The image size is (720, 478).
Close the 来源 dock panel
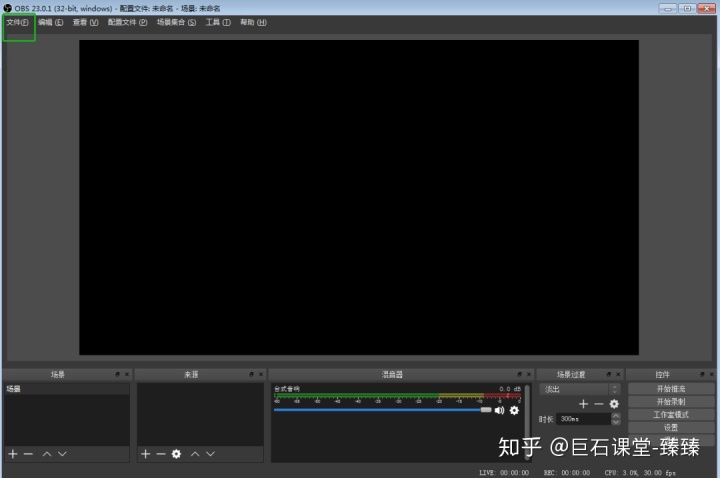point(261,374)
